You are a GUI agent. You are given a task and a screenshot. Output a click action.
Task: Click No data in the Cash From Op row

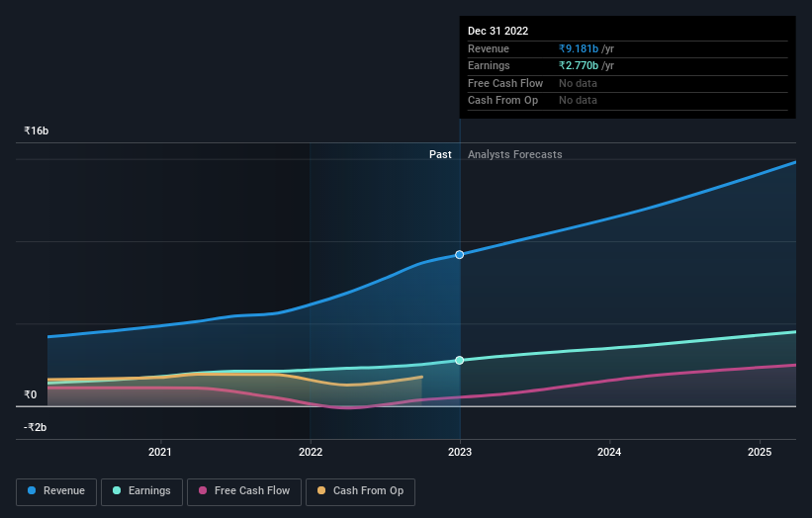tap(578, 101)
